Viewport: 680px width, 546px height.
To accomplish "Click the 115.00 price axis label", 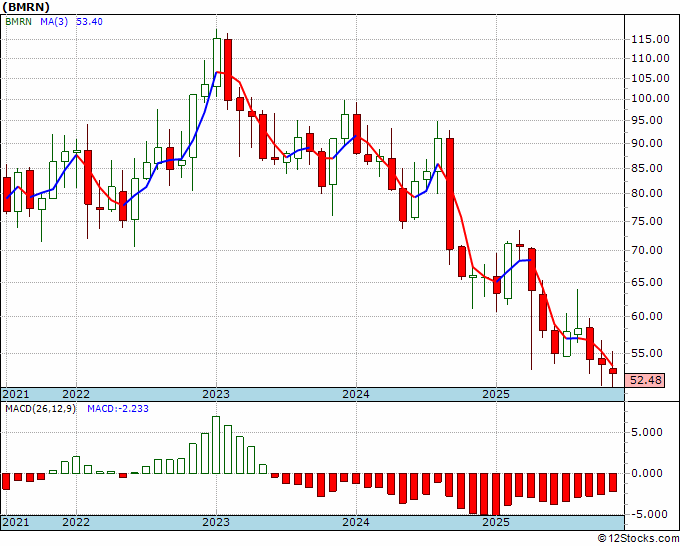I will coord(650,39).
